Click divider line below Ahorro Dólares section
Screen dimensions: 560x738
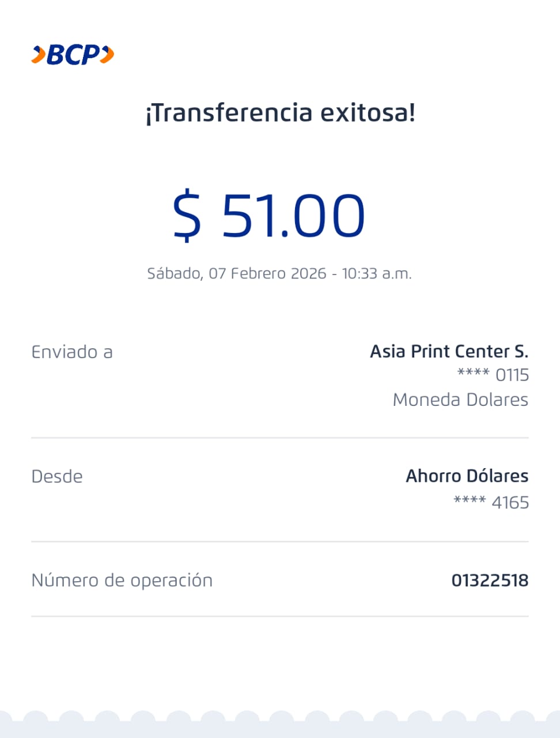[x=280, y=541]
